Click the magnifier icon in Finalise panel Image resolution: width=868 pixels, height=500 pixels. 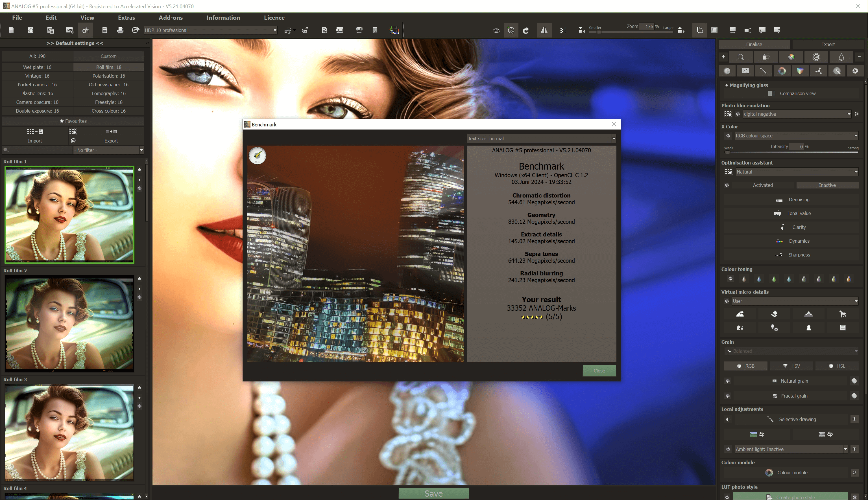coord(741,57)
